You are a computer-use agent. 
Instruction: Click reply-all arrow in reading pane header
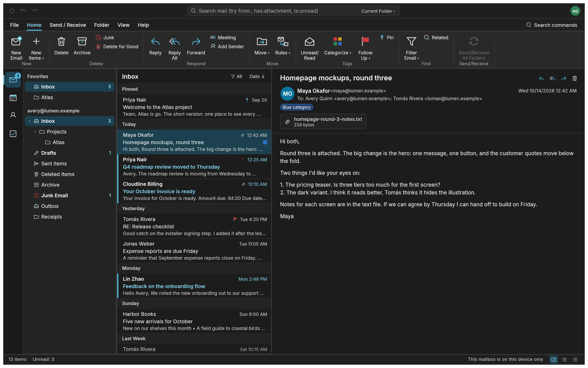(552, 78)
